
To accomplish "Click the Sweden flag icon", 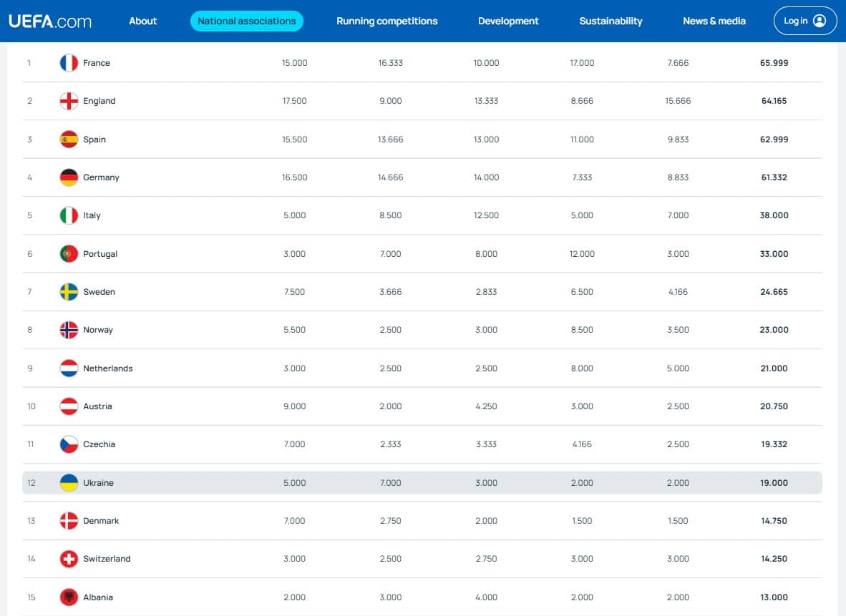I will [69, 292].
